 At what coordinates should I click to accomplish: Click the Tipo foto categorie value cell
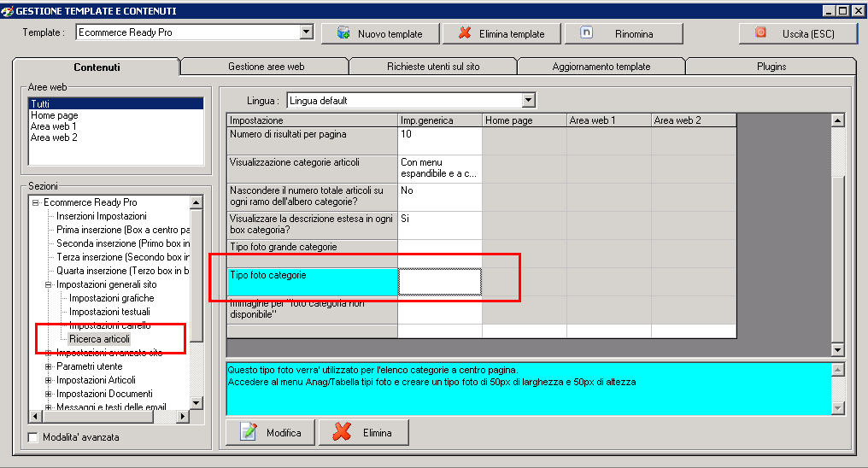[439, 282]
